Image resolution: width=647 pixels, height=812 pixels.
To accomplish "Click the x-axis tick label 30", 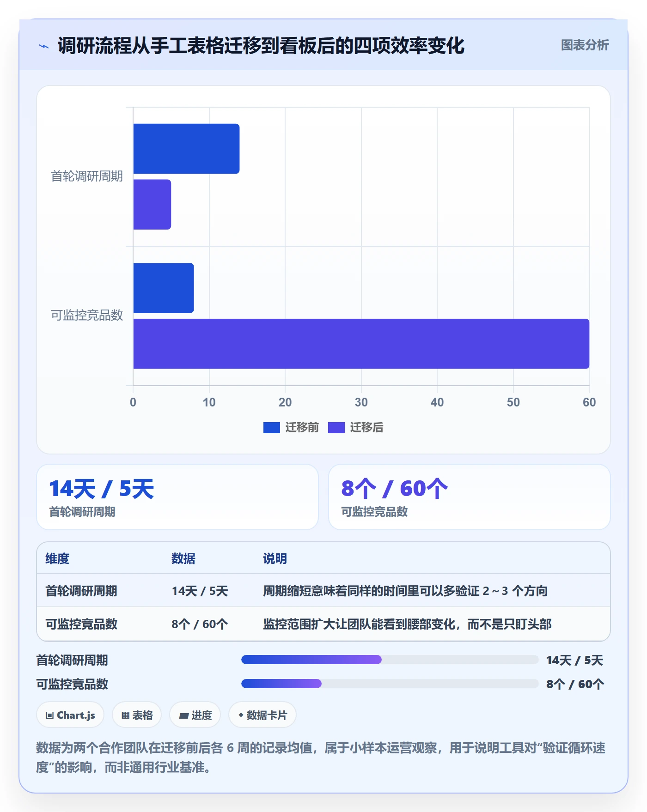I will click(x=361, y=402).
